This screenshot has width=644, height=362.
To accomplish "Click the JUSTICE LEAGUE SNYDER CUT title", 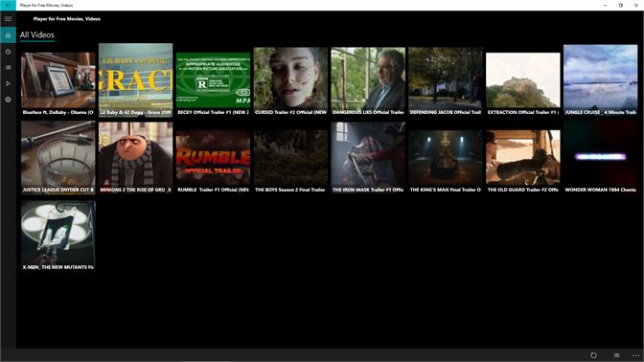I will click(57, 190).
